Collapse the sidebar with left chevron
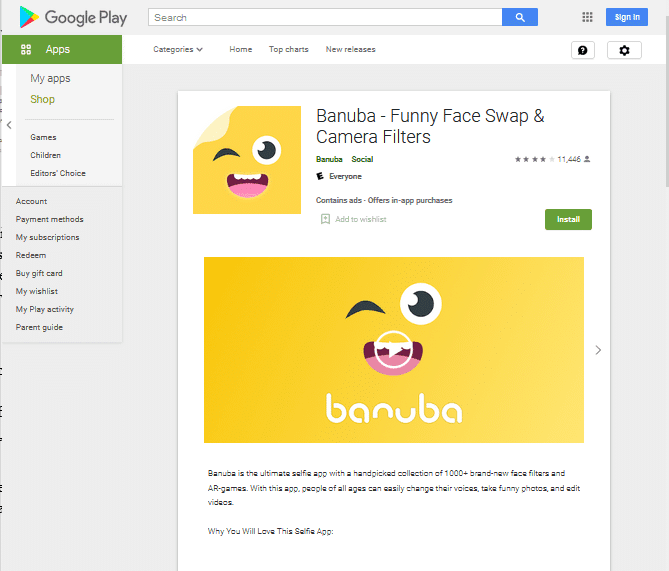This screenshot has width=669, height=571. pyautogui.click(x=9, y=125)
